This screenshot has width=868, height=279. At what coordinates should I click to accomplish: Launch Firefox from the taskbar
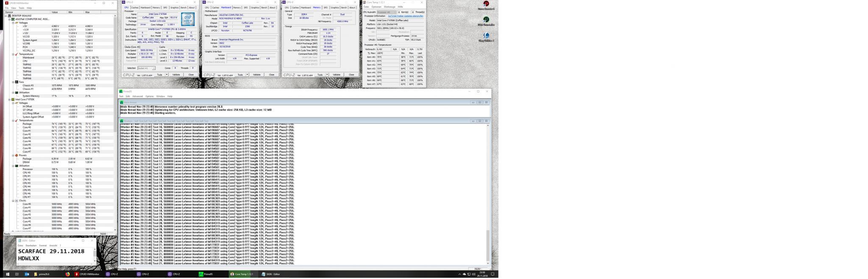[67, 274]
